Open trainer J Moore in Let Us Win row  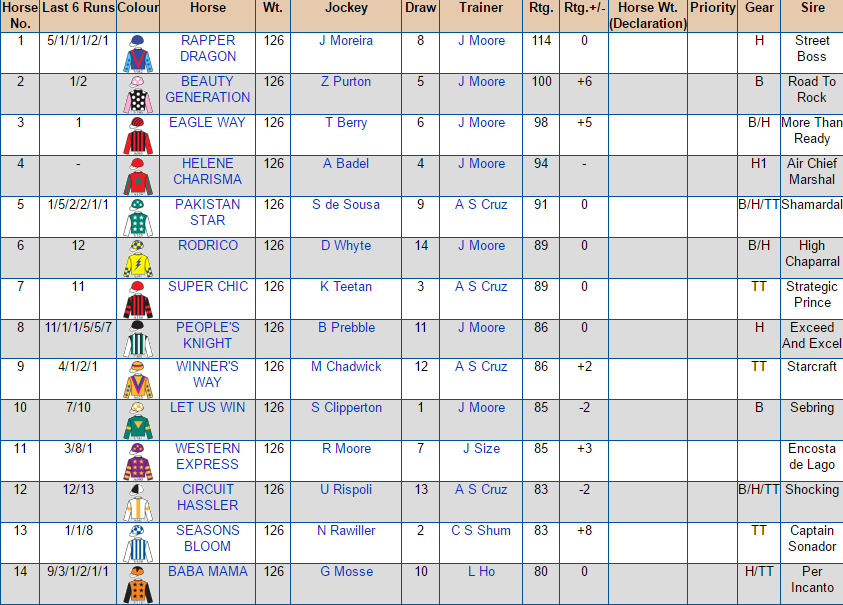481,408
